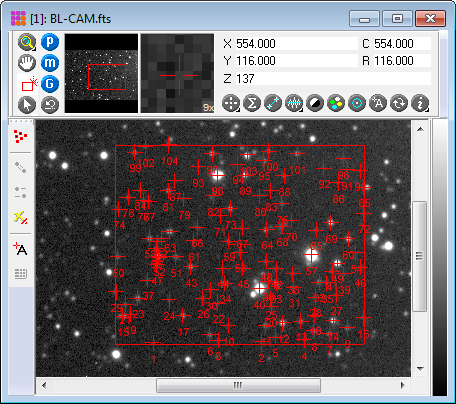
Task: Open the black-white contrast adjustment tool
Action: pos(315,103)
